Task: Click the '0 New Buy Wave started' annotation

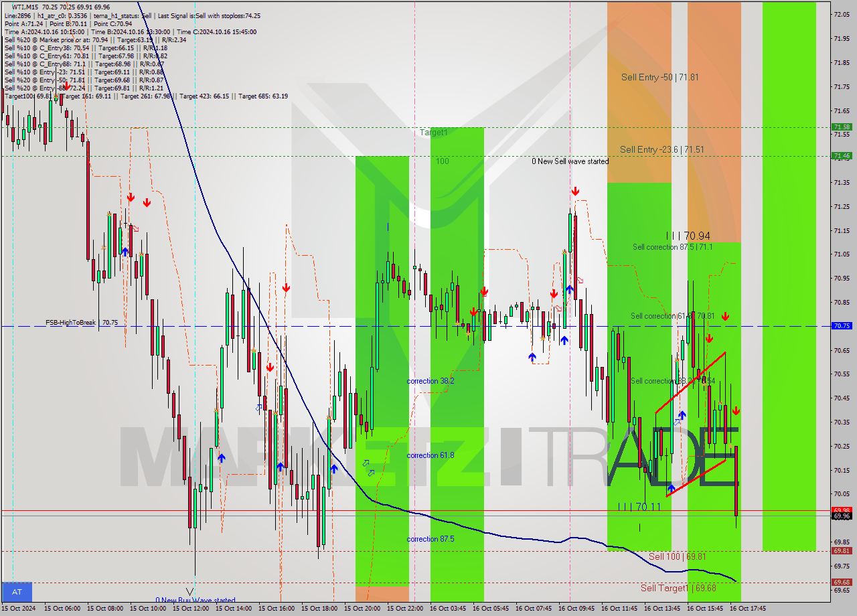Action: [196, 601]
